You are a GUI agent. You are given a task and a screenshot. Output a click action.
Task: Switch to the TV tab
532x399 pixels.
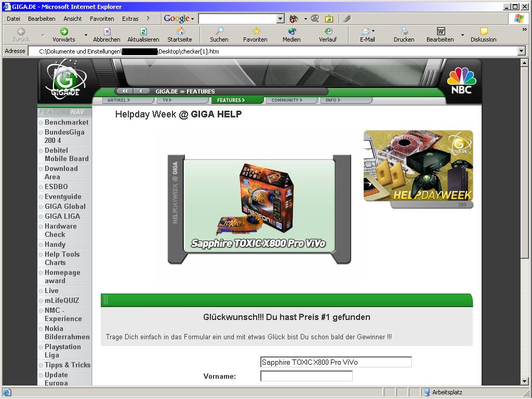tap(182, 100)
